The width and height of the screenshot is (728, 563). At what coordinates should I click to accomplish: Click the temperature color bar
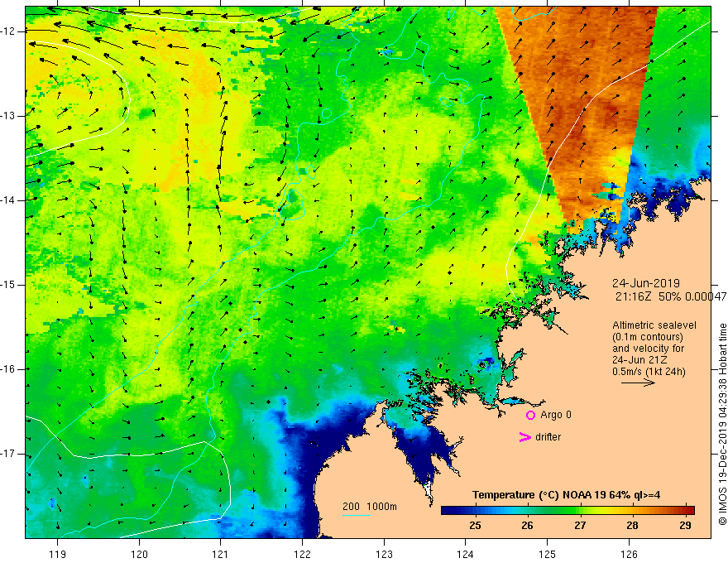click(x=568, y=510)
